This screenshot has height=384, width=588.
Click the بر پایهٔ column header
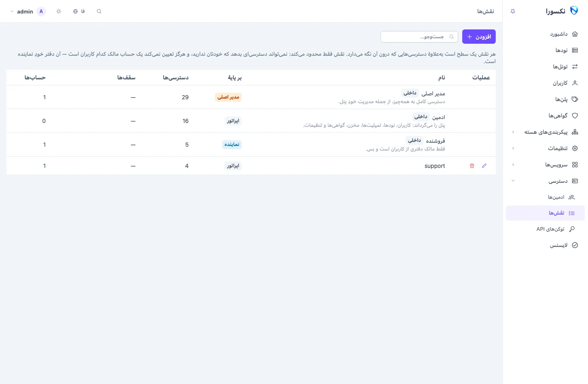tap(235, 78)
